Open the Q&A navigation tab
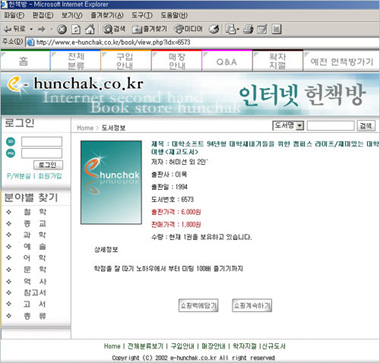The image size is (380, 363). point(227,61)
